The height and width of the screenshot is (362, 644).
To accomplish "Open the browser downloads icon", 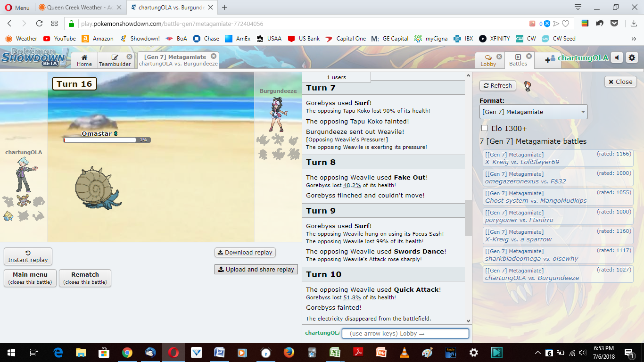I will [x=633, y=24].
